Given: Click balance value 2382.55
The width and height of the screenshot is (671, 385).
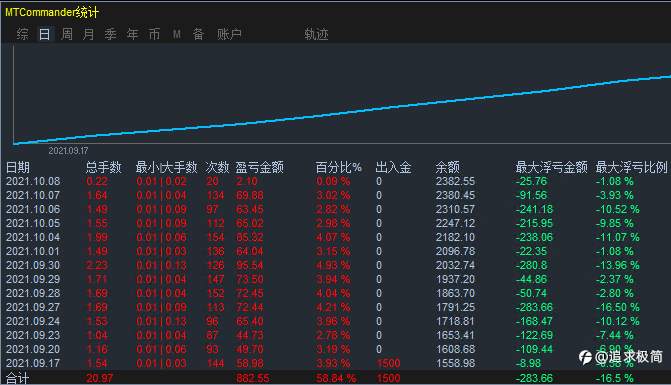Looking at the screenshot, I should tap(455, 181).
